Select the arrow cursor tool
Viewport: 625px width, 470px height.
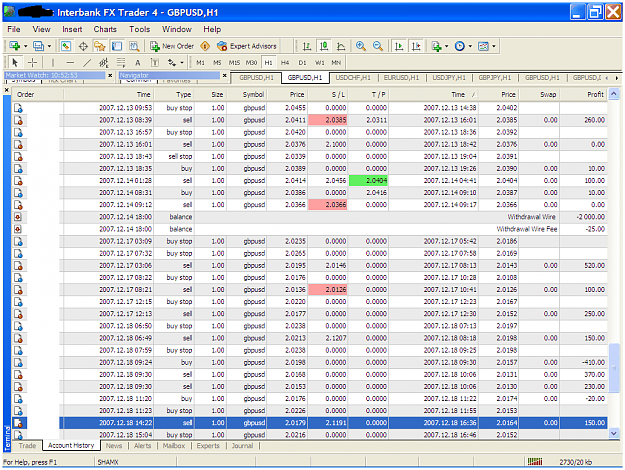pyautogui.click(x=15, y=63)
